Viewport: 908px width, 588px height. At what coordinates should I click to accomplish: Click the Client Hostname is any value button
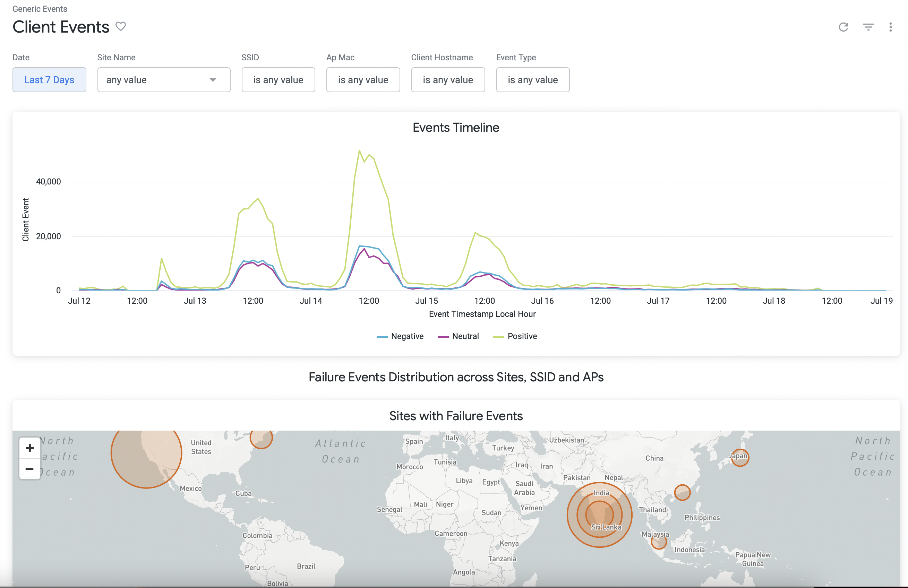click(448, 80)
